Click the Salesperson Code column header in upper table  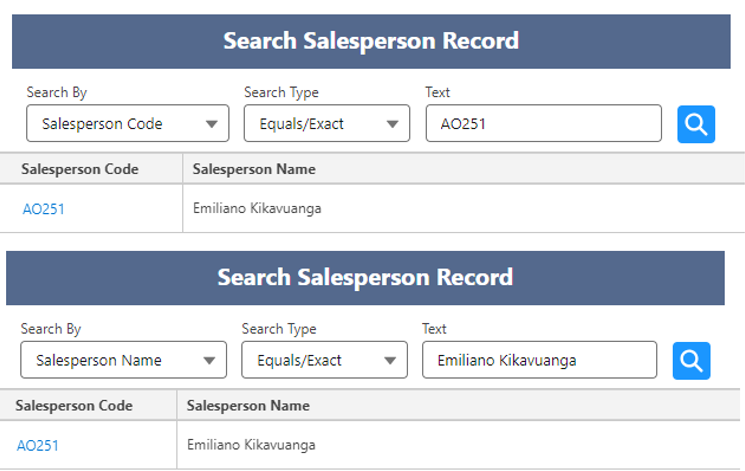click(80, 169)
